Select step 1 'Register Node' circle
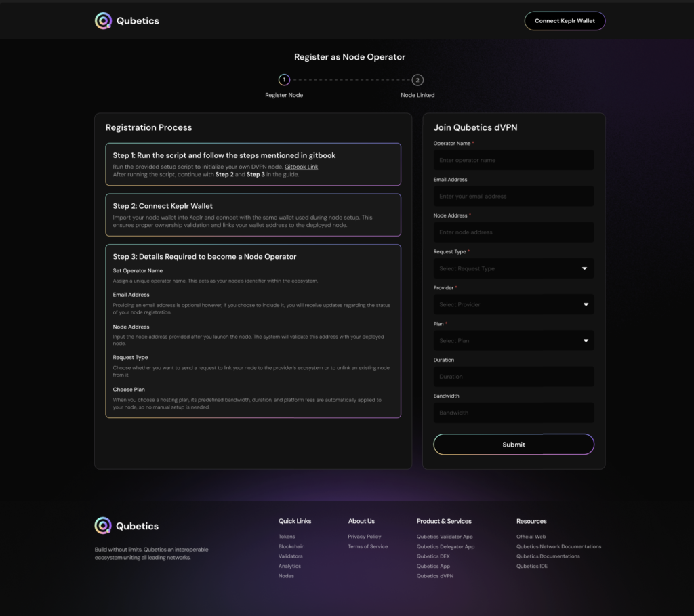 pos(284,79)
